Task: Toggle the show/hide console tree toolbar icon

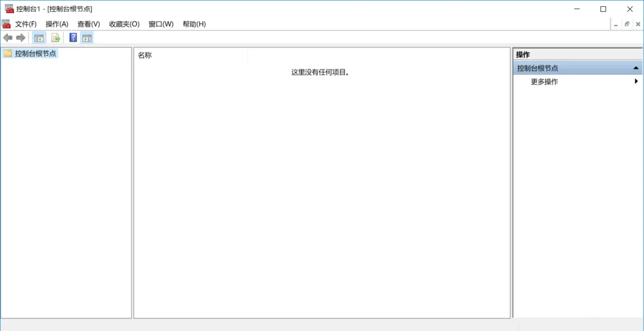Action: click(38, 37)
